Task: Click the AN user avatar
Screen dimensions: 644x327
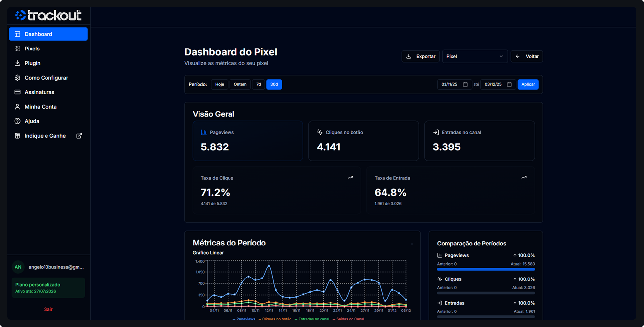Action: tap(18, 267)
